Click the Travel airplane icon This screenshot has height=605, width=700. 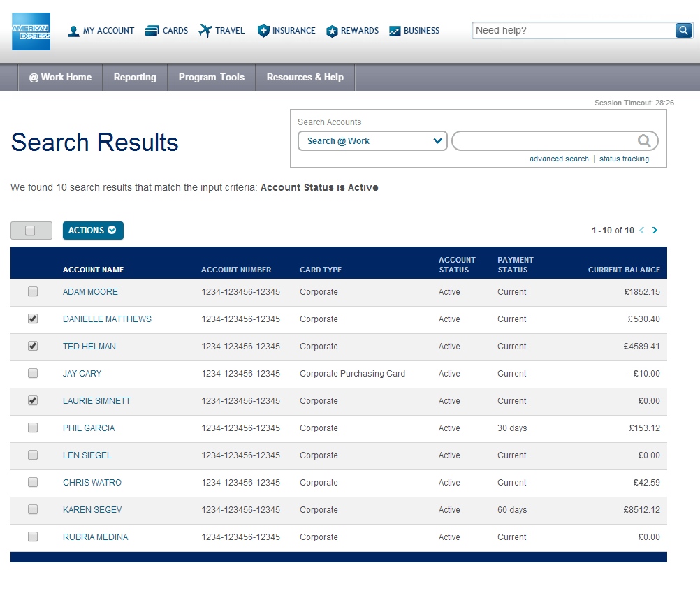coord(205,31)
